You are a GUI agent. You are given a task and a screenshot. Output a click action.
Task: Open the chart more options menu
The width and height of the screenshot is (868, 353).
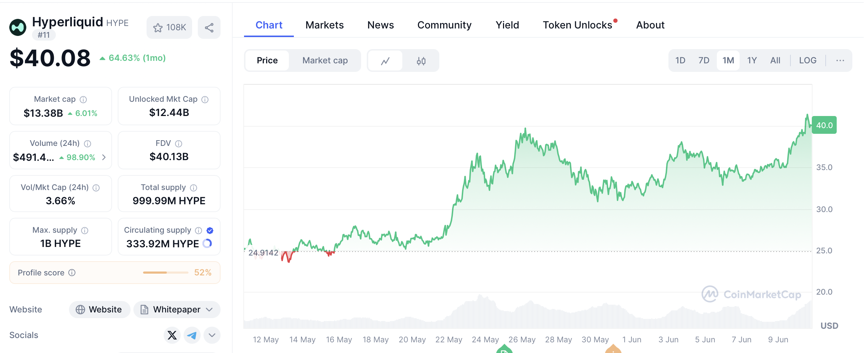[x=840, y=60]
